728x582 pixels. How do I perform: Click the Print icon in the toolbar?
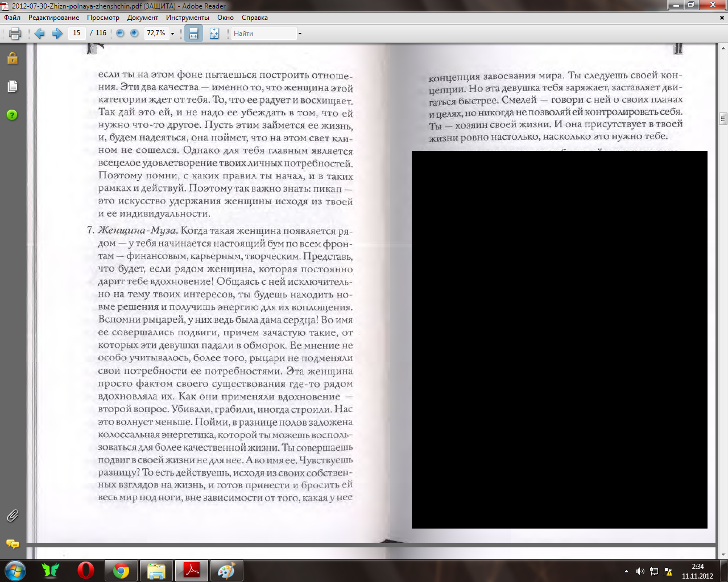coord(15,34)
